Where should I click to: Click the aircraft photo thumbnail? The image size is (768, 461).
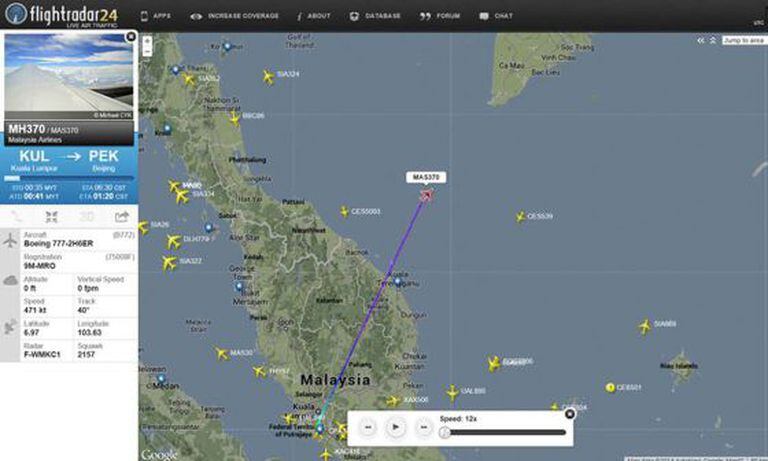tap(69, 76)
